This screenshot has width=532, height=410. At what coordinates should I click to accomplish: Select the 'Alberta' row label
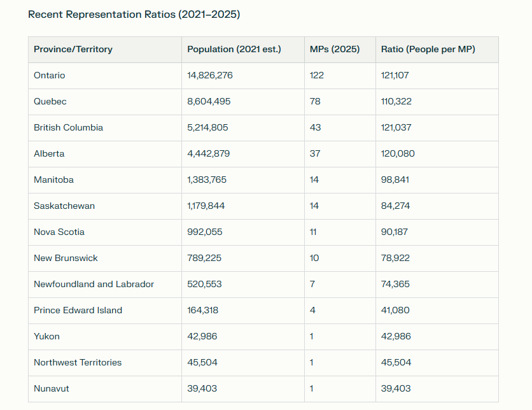point(49,154)
